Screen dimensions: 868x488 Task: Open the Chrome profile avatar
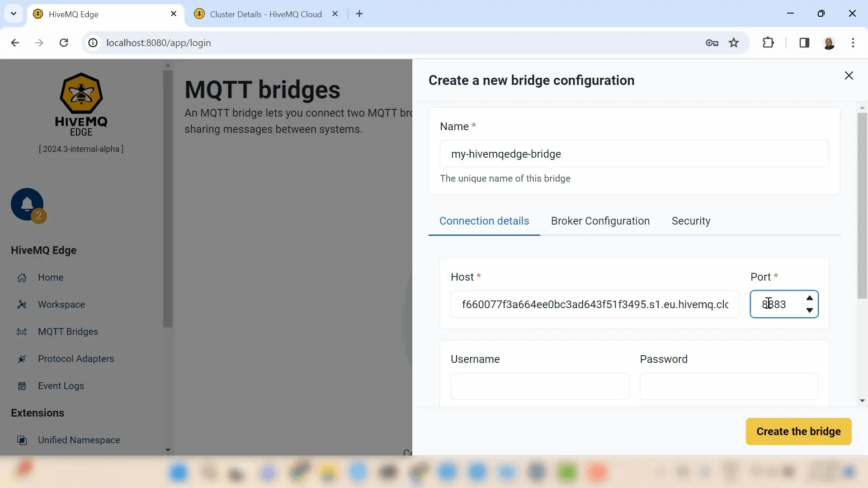pyautogui.click(x=829, y=43)
